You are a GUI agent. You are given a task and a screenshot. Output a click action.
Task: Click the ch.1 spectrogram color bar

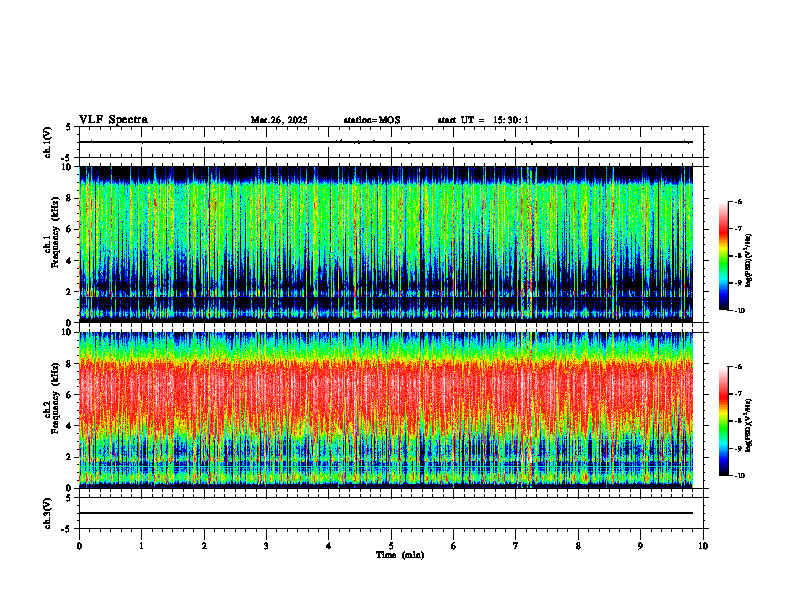723,256
